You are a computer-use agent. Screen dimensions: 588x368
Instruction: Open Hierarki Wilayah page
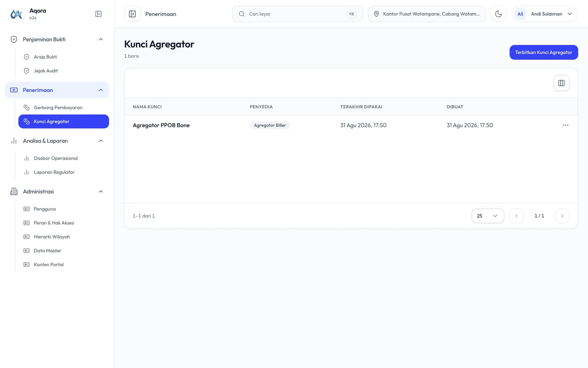point(63,237)
